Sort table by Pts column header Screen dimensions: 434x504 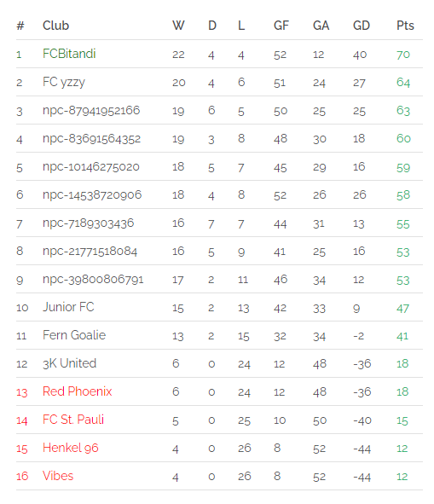pos(405,26)
